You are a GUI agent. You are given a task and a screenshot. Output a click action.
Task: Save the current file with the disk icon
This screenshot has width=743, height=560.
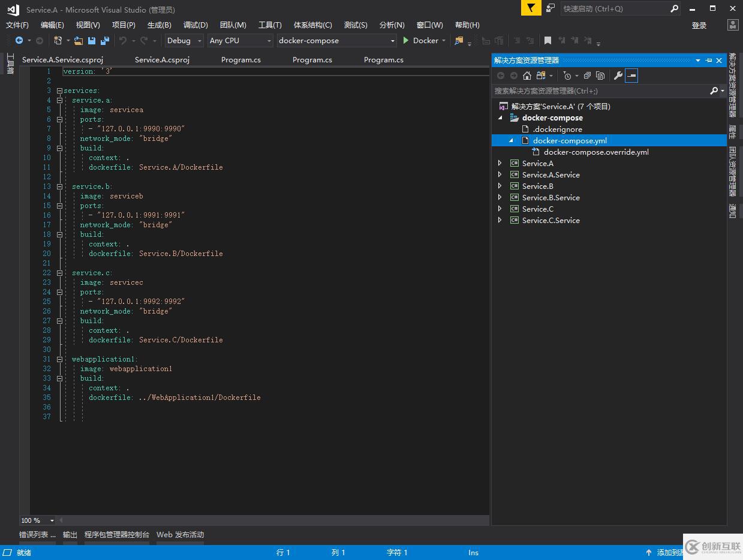tap(92, 41)
